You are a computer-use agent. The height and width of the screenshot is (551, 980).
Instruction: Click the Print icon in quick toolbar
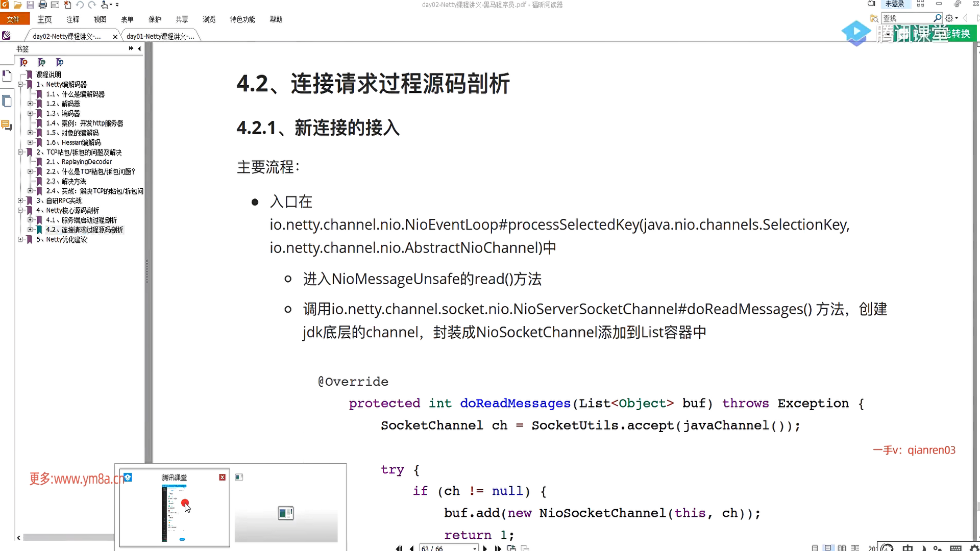[43, 5]
